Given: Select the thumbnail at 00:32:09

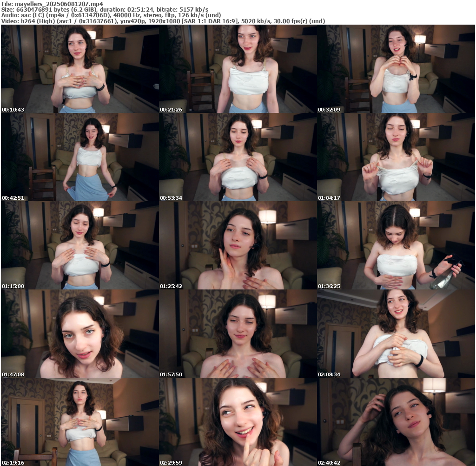Looking at the screenshot, I should point(396,69).
